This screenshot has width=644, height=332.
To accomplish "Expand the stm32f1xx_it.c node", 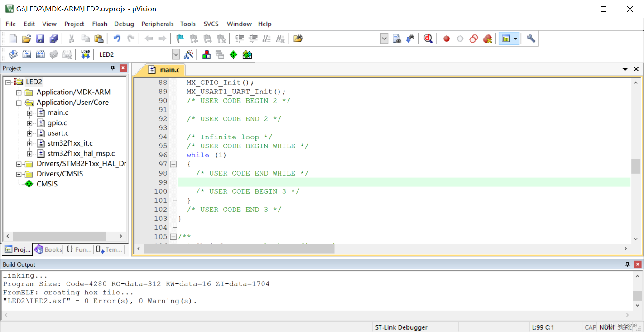I will tap(30, 143).
